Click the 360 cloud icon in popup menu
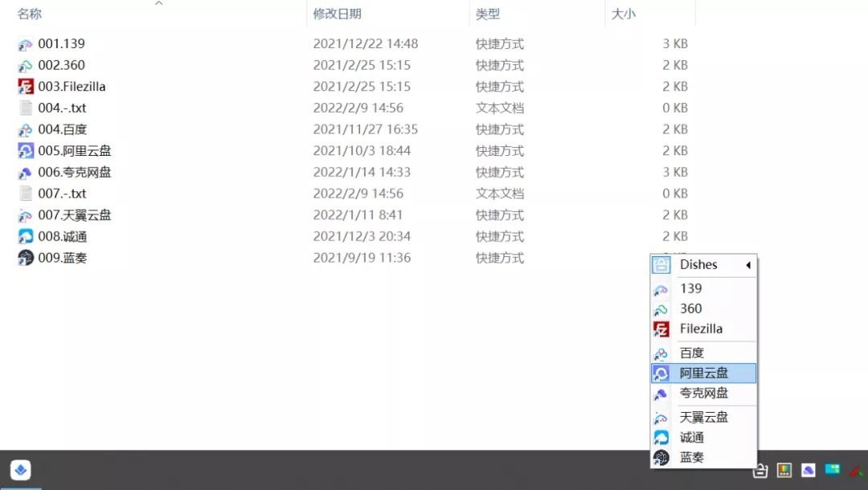The height and width of the screenshot is (490, 868). (x=661, y=310)
